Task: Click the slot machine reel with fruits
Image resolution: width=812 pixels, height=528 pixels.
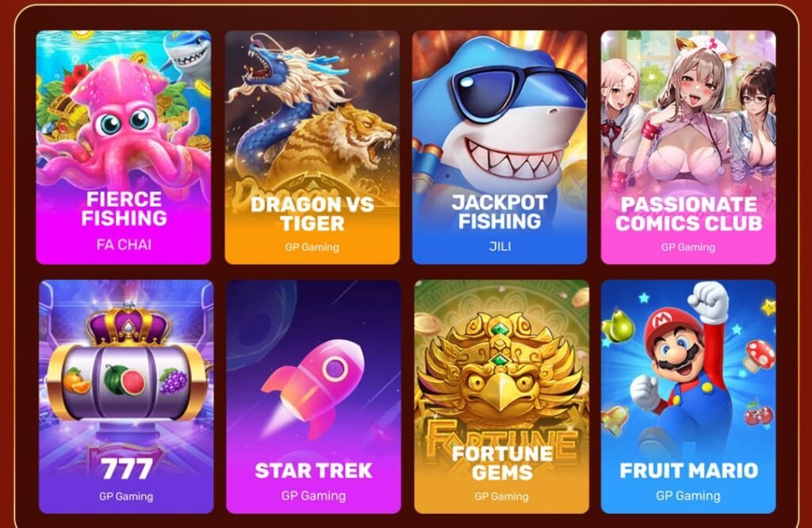Action: click(126, 380)
